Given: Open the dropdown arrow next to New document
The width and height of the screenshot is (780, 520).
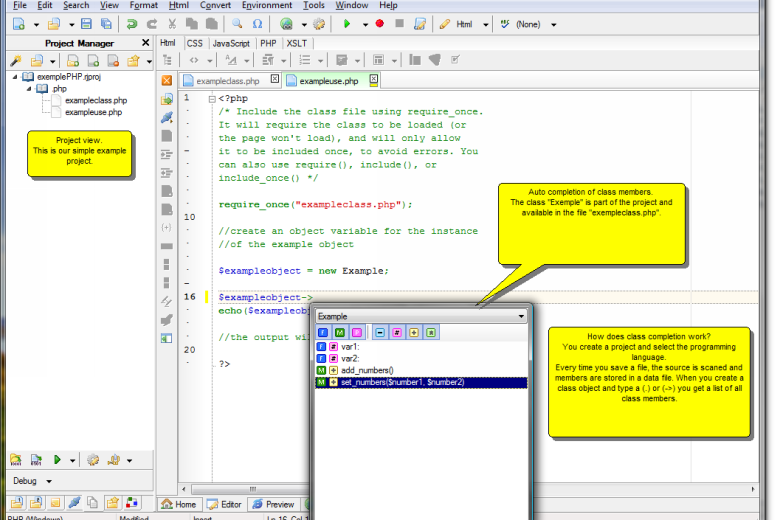Looking at the screenshot, I should click(36, 24).
